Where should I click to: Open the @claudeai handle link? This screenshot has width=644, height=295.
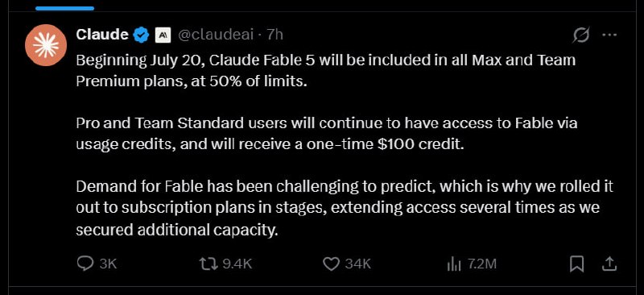216,35
